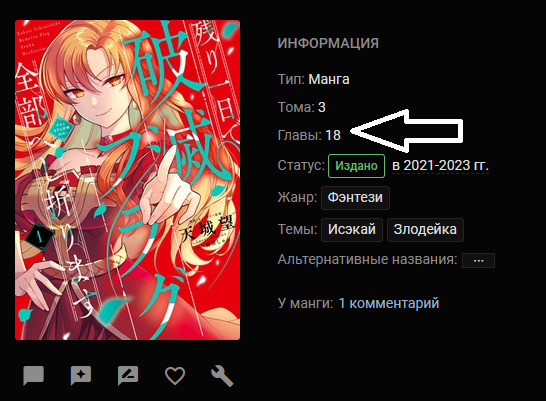
Task: Open the comments speech bubble icon
Action: pyautogui.click(x=33, y=376)
